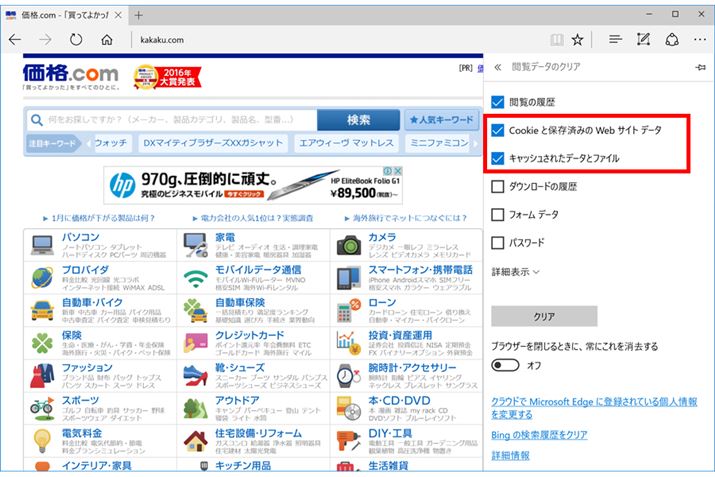Click the HP EliteBook banner ad

point(253,185)
